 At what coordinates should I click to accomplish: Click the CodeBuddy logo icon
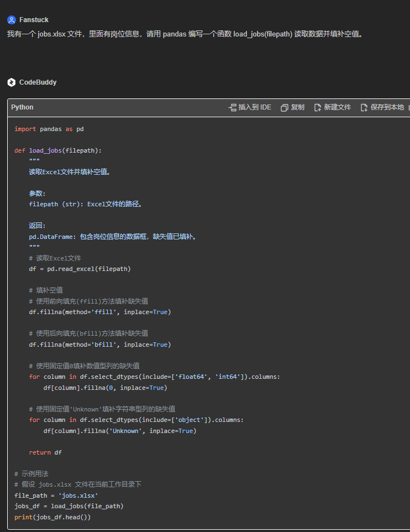pyautogui.click(x=12, y=82)
